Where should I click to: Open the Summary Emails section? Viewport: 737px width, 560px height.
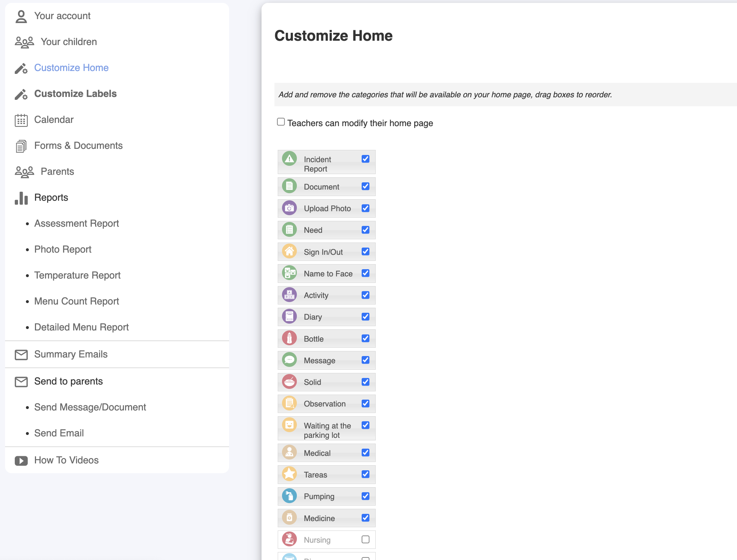(x=71, y=354)
